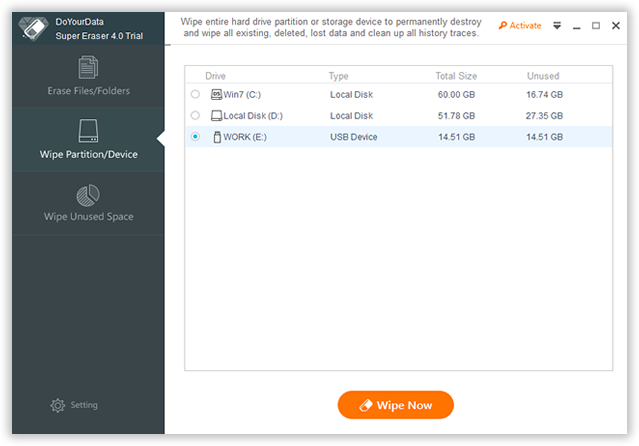Click the 14.51 GB unused value of WORK (E:)
This screenshot has width=639, height=446.
click(x=544, y=137)
